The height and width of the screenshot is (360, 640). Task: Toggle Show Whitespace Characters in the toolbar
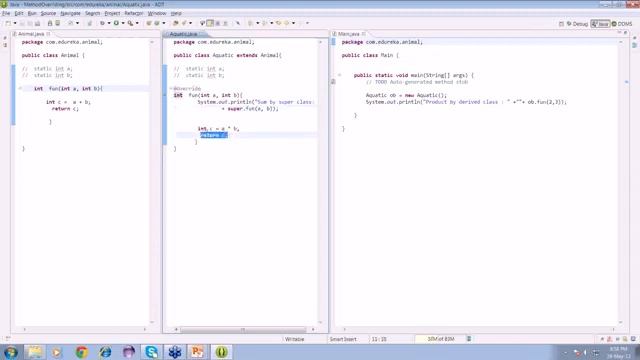225,23
